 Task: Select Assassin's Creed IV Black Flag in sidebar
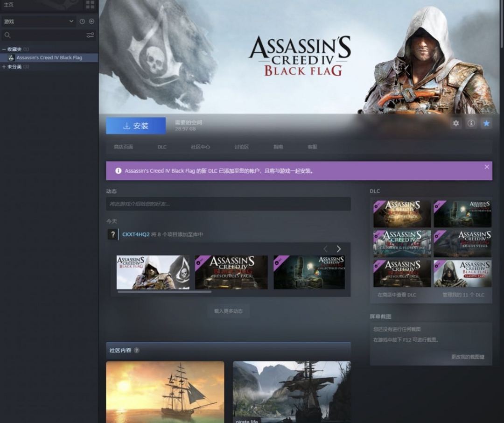pyautogui.click(x=49, y=58)
